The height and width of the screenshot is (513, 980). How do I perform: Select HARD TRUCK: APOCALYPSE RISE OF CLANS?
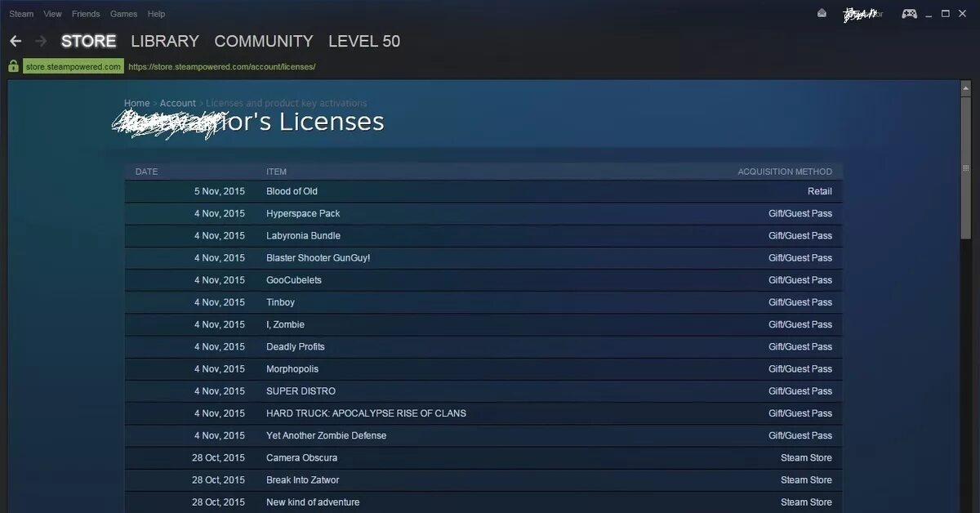pos(366,413)
